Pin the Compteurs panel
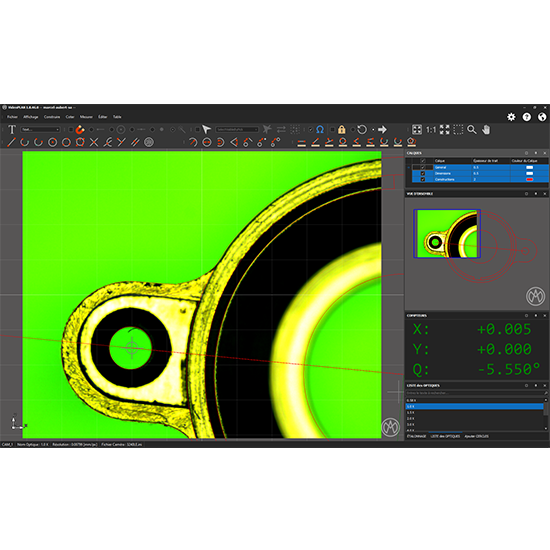This screenshot has height=550, width=550. point(536,316)
